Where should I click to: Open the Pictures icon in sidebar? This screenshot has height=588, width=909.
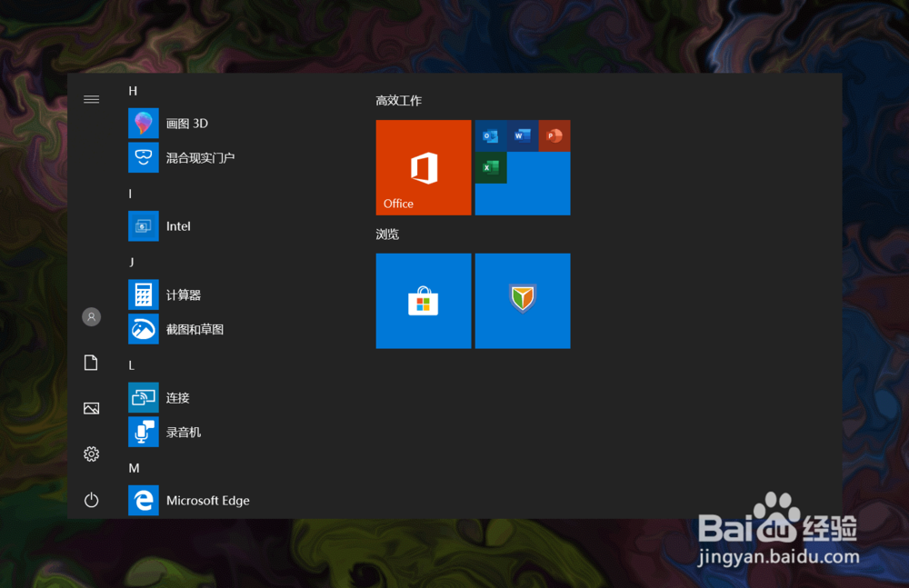pos(91,408)
